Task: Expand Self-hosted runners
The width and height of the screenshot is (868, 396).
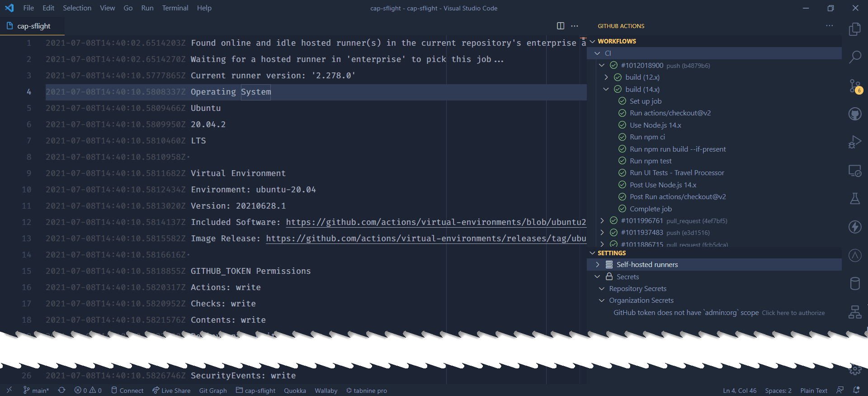Action: (x=597, y=264)
